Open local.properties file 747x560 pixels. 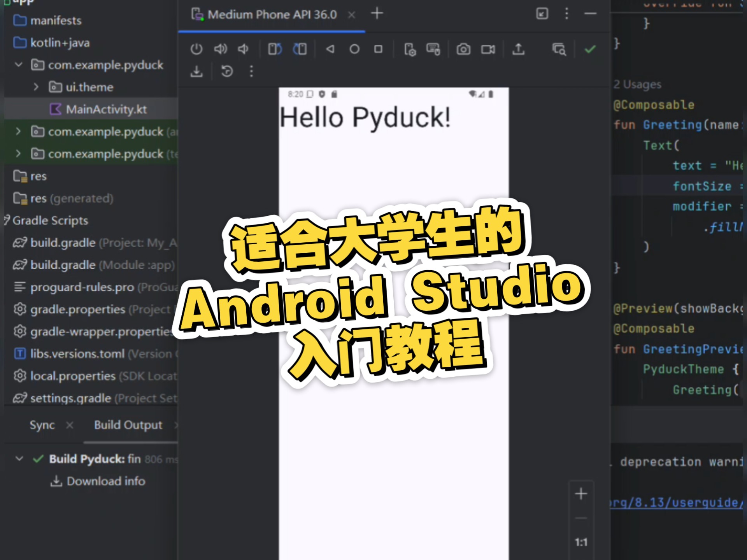pos(95,376)
